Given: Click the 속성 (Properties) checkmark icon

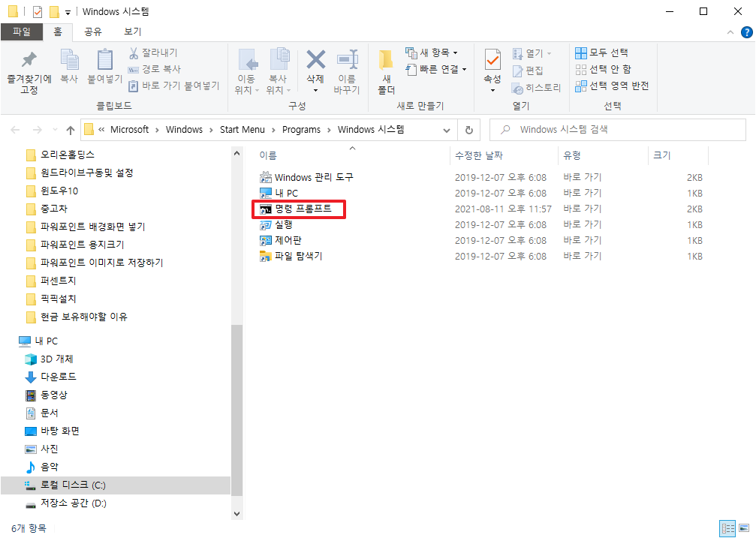Looking at the screenshot, I should pyautogui.click(x=492, y=60).
